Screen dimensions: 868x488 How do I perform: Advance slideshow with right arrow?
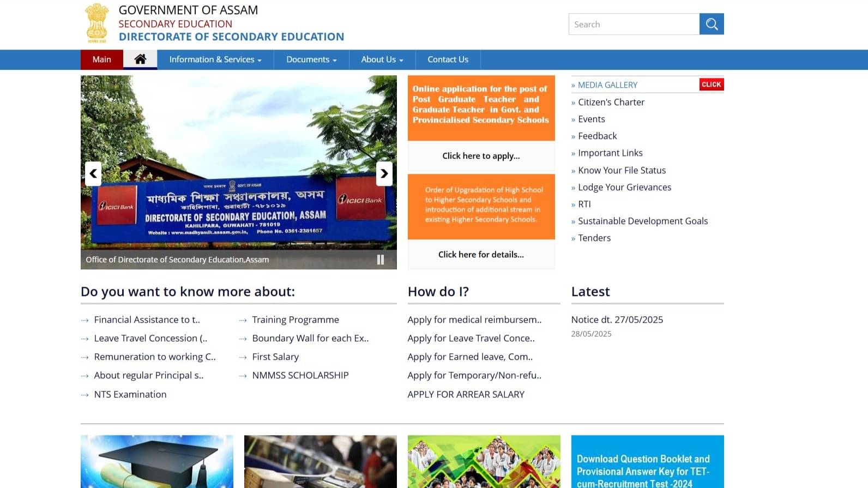384,173
